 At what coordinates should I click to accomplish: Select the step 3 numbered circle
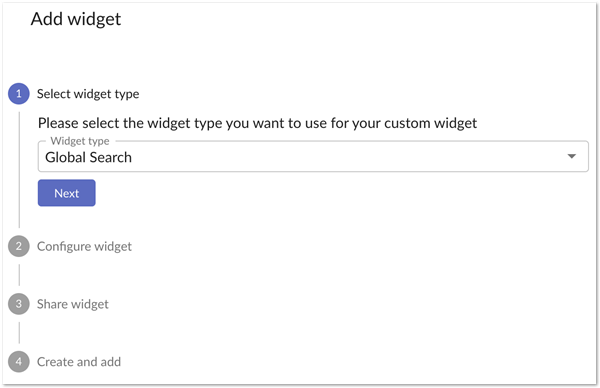click(x=19, y=304)
